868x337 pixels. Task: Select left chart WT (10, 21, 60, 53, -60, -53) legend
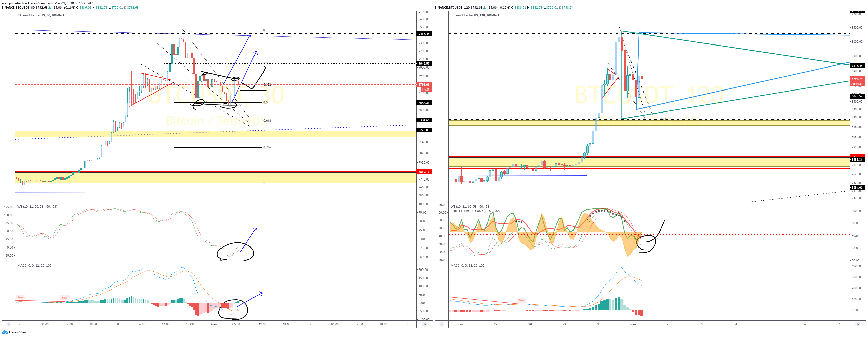[x=37, y=207]
